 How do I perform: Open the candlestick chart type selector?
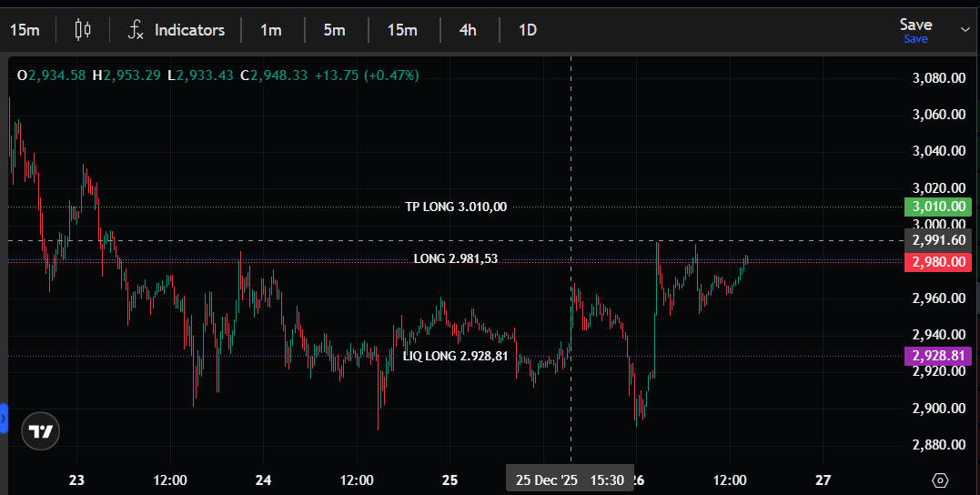83,29
